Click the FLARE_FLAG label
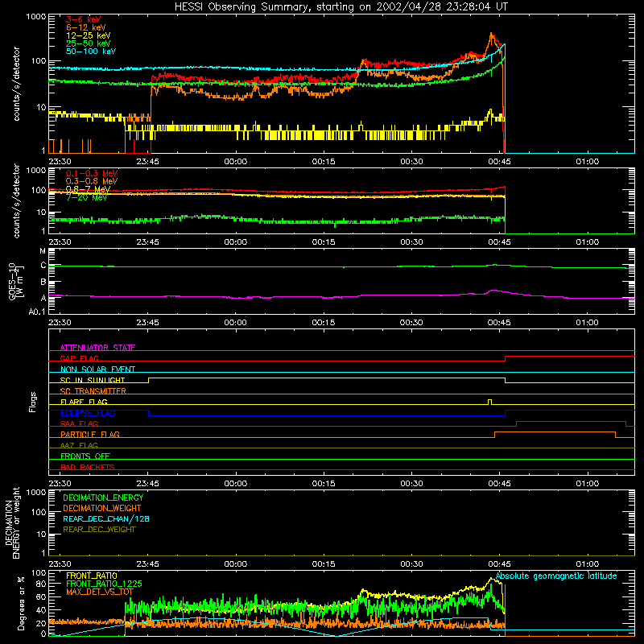This screenshot has height=644, width=644. tap(84, 402)
